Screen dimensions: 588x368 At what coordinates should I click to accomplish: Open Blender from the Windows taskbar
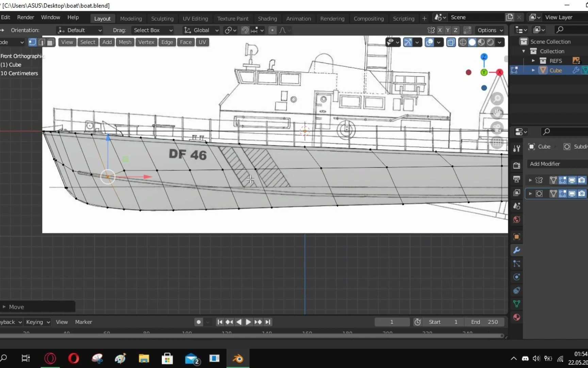238,358
